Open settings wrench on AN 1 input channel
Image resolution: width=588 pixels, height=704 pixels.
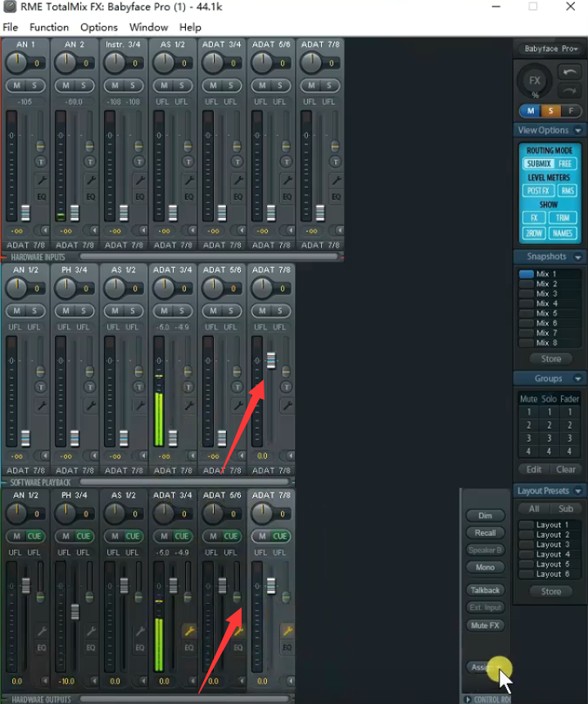[41, 179]
